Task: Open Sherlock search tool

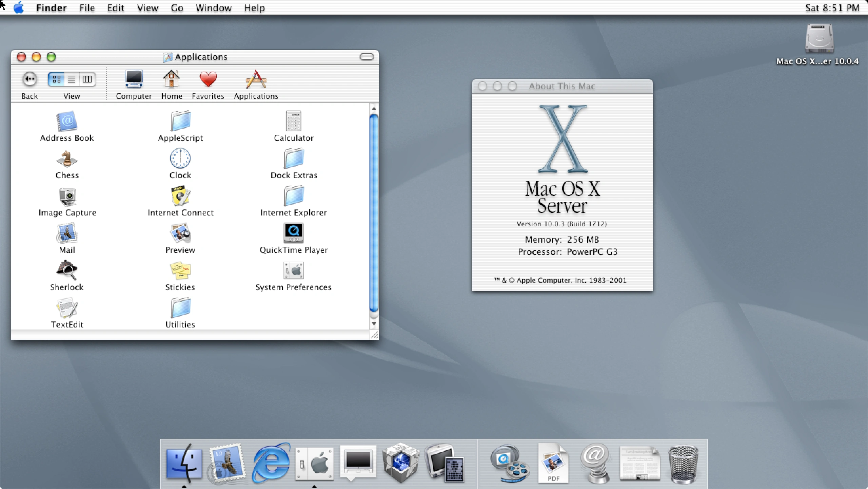Action: click(67, 273)
